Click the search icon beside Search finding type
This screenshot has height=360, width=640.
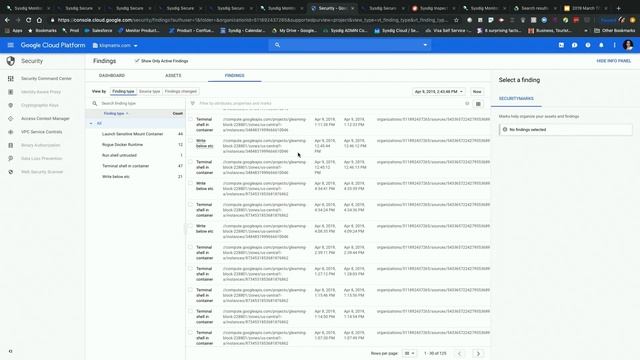95,104
